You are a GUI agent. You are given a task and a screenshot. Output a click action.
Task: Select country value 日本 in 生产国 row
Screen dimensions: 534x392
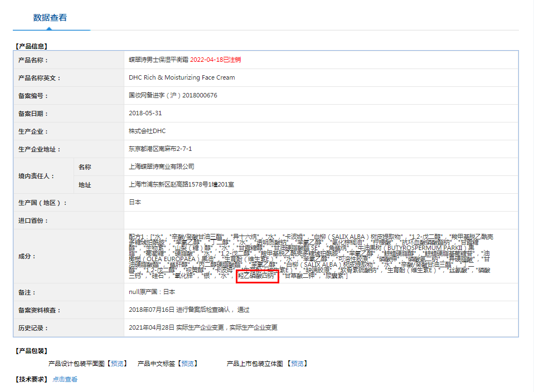coord(135,203)
